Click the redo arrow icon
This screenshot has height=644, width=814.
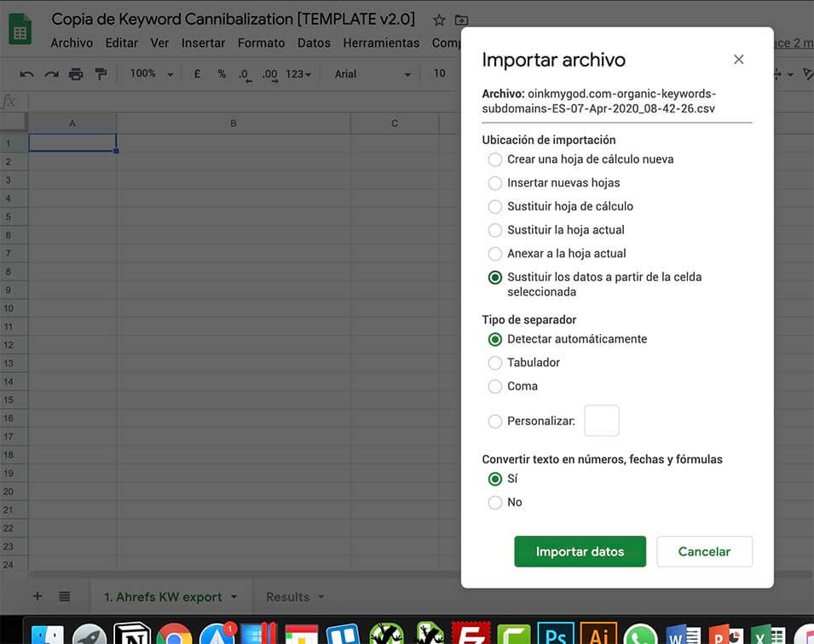51,74
